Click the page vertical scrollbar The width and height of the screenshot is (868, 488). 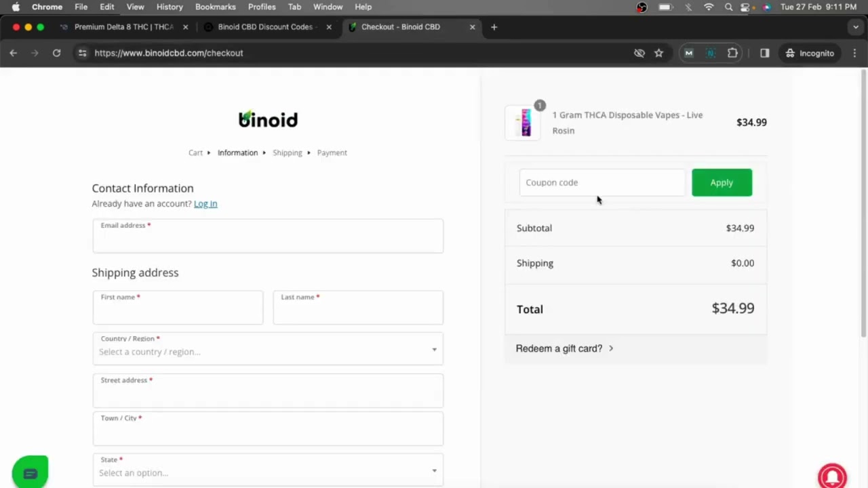click(x=863, y=203)
